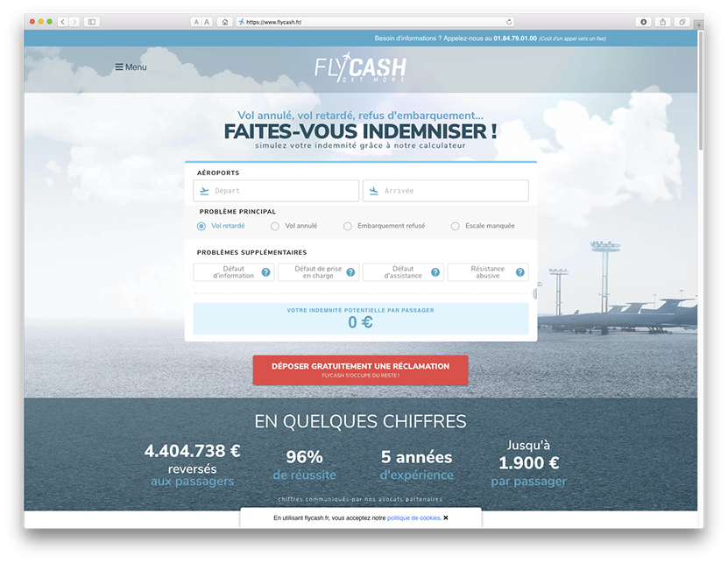Toggle Safari sidebar button
The height and width of the screenshot is (563, 728).
click(x=92, y=21)
